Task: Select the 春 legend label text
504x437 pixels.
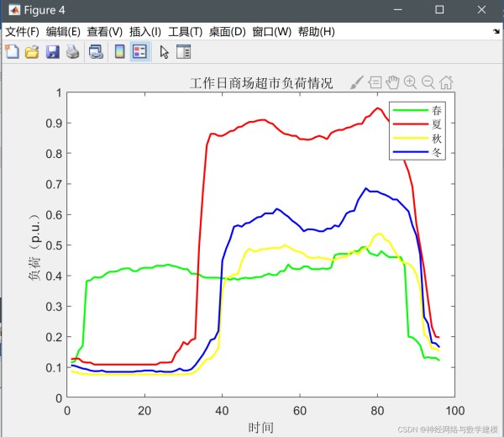Action: 437,110
